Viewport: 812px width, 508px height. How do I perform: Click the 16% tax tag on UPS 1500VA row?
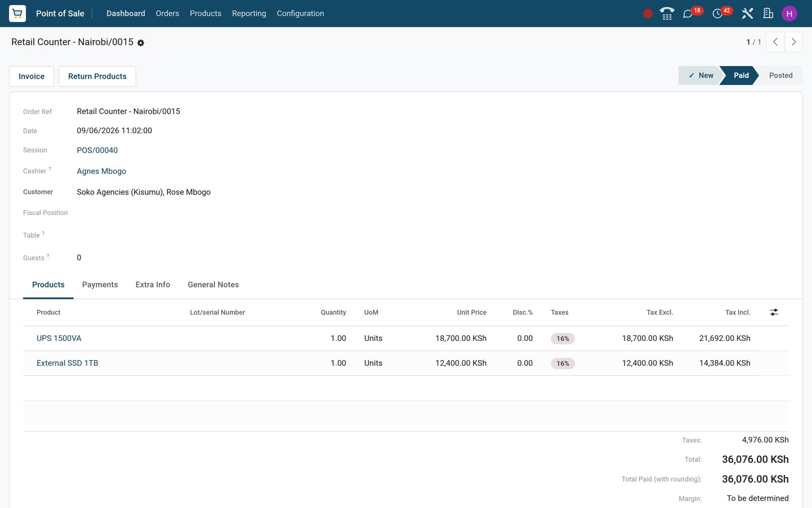563,339
